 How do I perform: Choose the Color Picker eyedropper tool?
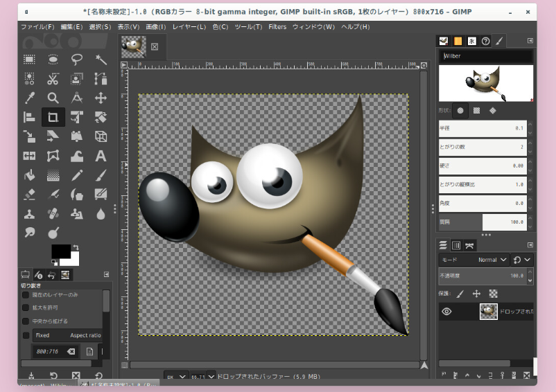(x=29, y=98)
